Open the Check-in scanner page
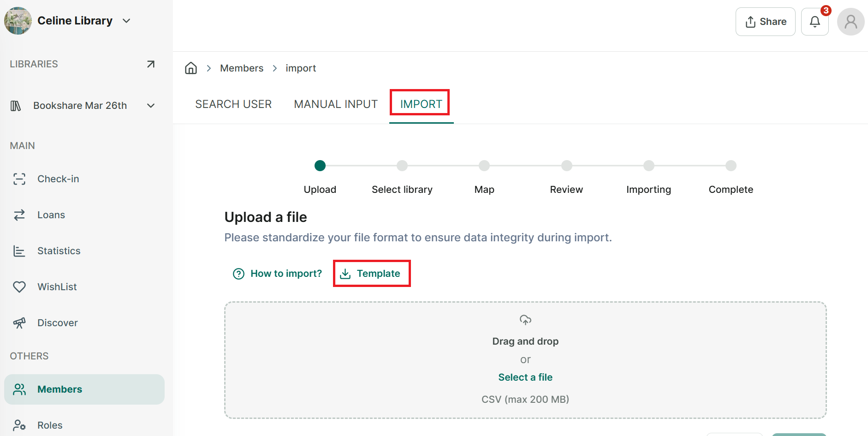 (84, 179)
